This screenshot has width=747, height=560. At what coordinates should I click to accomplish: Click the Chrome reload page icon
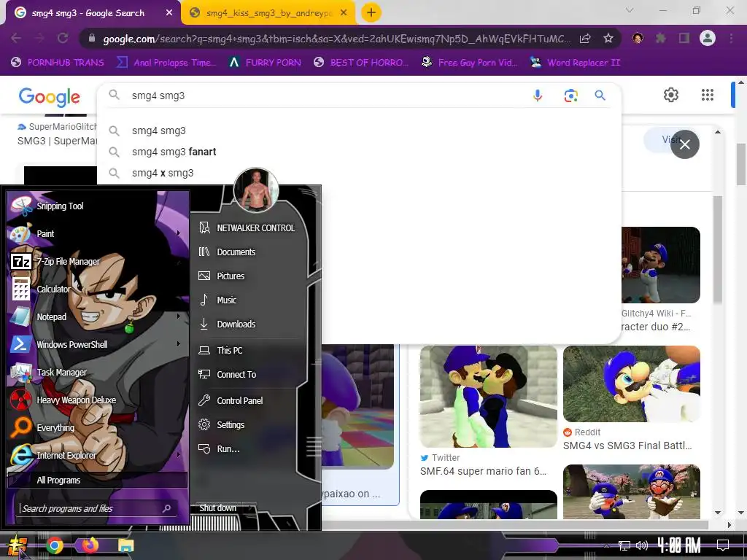(63, 38)
